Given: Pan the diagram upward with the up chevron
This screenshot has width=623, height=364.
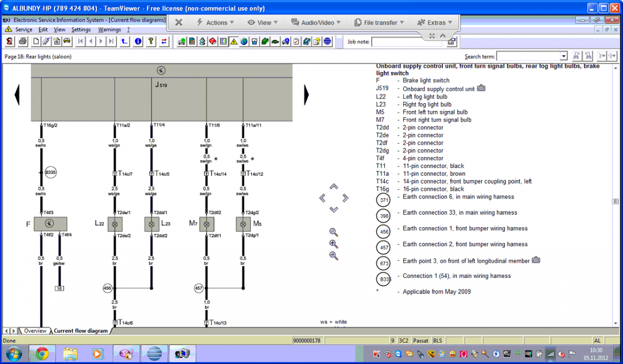Looking at the screenshot, I should pos(334,187).
